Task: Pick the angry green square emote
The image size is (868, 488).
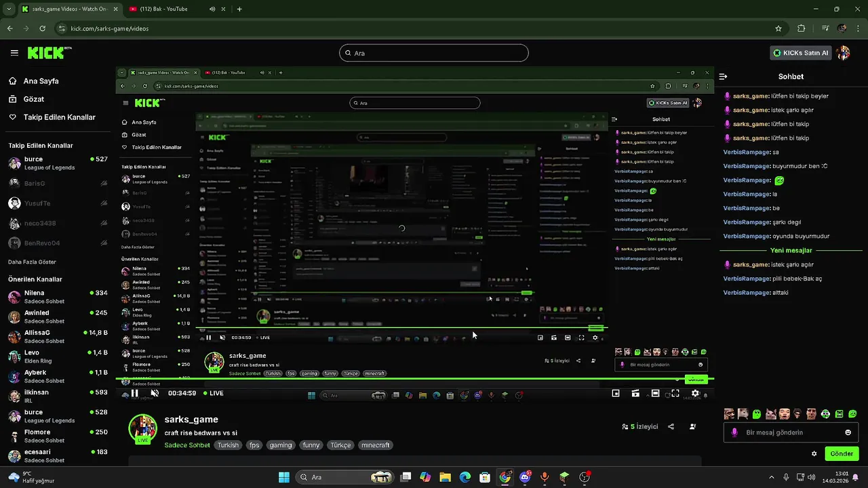Action: [x=839, y=413]
